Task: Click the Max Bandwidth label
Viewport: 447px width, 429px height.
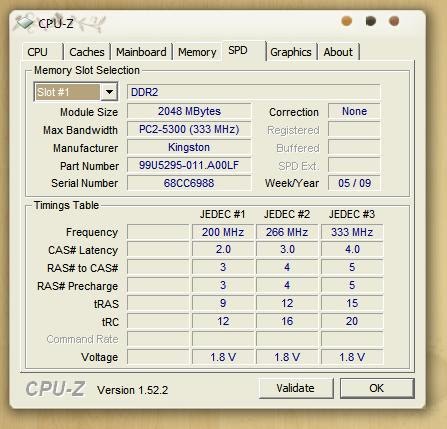Action: coord(80,130)
